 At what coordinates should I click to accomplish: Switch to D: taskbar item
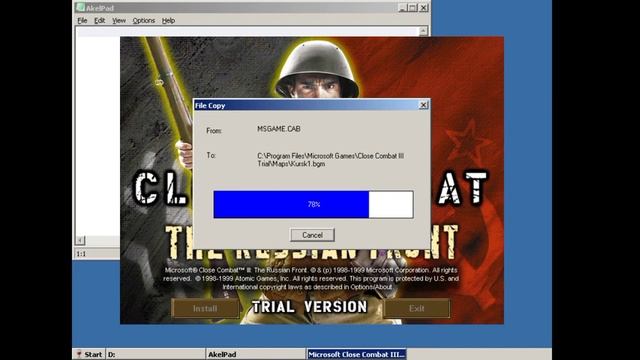click(x=156, y=354)
